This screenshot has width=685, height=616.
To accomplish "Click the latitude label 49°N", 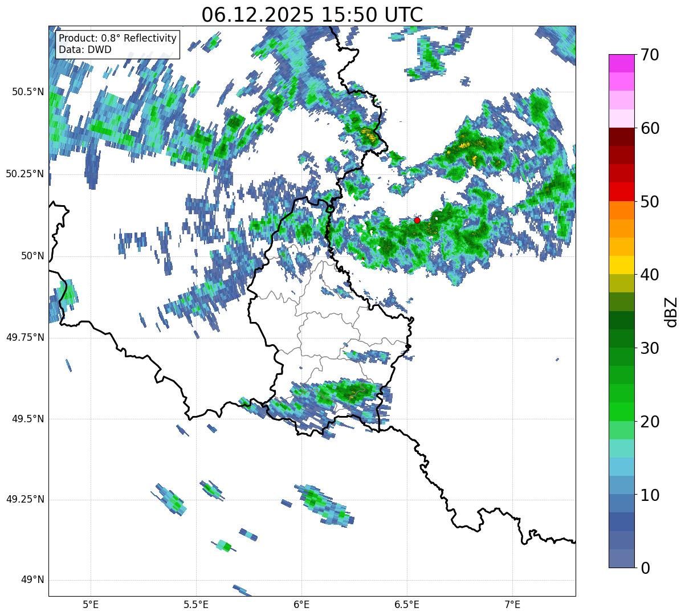I will (x=32, y=580).
